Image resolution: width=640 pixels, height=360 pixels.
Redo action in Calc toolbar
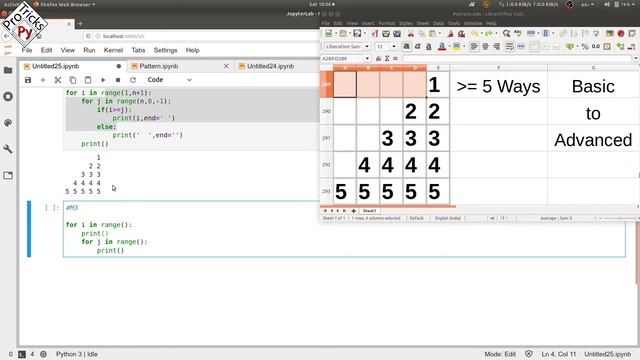point(488,33)
